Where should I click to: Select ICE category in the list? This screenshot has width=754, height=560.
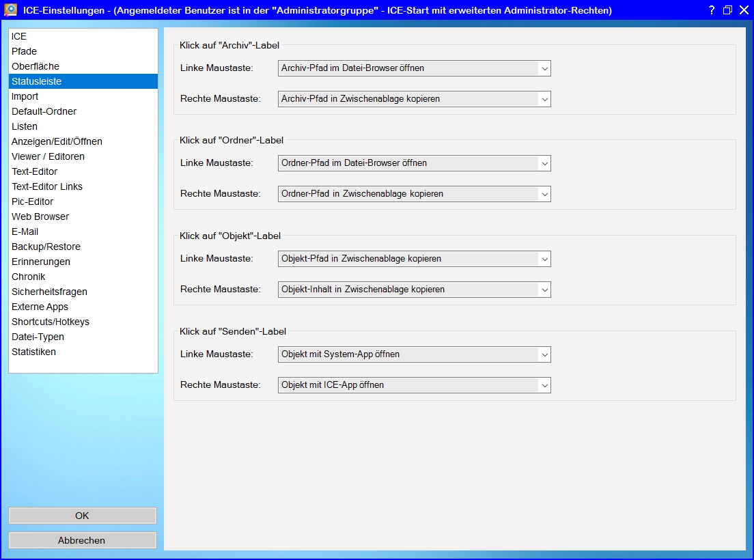coord(83,36)
